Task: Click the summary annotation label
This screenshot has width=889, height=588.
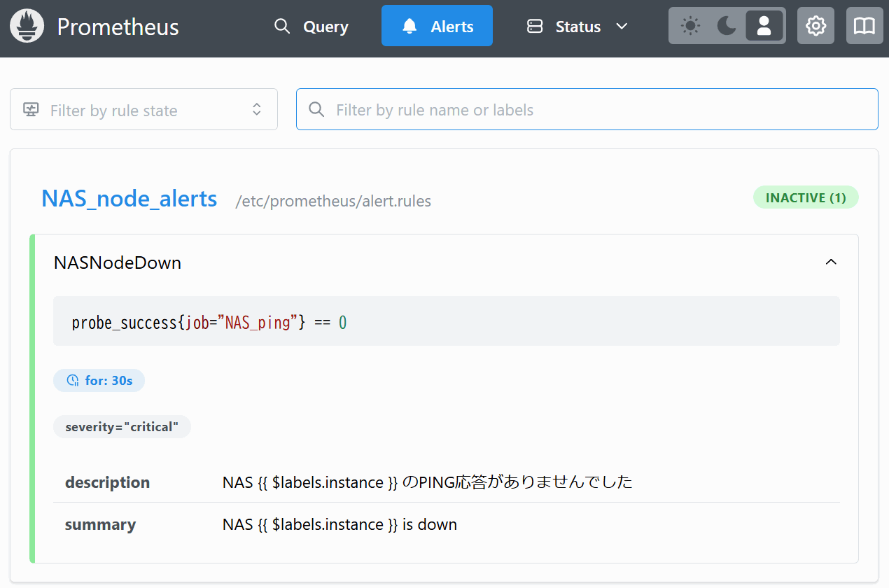Action: coord(100,524)
